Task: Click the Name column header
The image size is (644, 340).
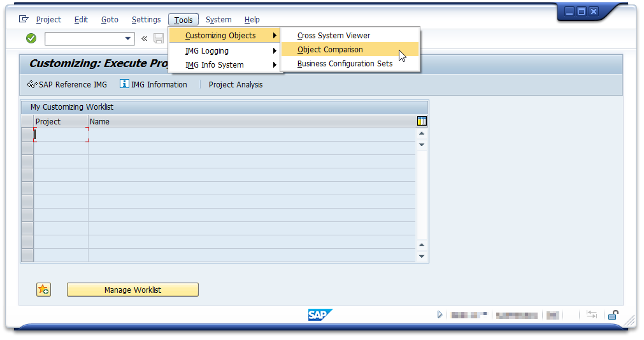Action: point(252,121)
